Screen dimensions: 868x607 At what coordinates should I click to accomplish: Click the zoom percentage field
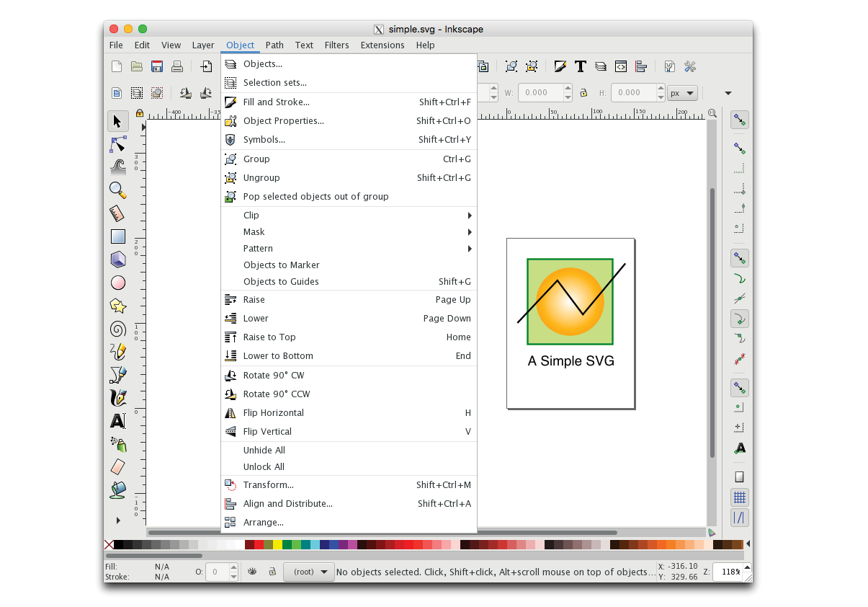(x=730, y=572)
